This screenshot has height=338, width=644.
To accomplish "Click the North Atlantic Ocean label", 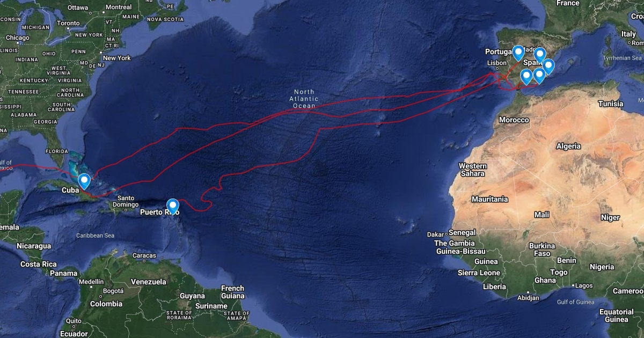I will pos(304,99).
